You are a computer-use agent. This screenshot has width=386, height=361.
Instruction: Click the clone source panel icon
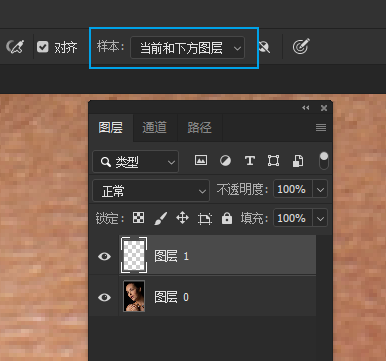point(15,47)
